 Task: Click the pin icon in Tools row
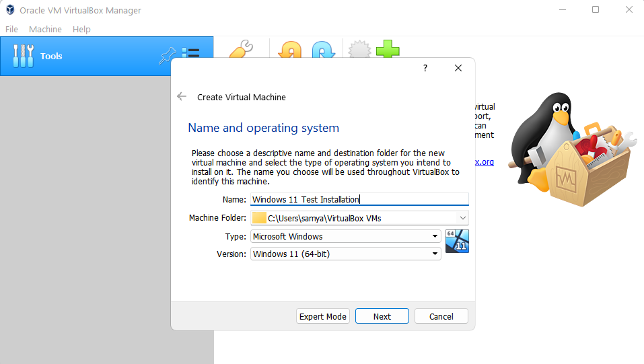167,56
